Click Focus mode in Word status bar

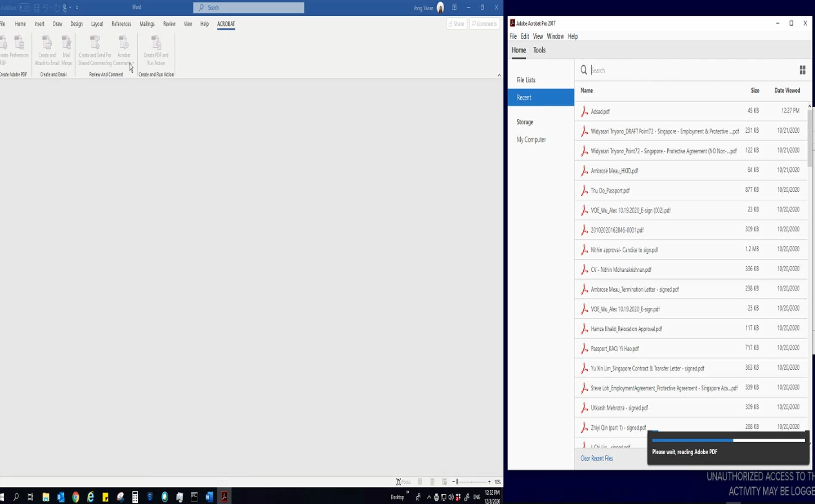coord(403,482)
